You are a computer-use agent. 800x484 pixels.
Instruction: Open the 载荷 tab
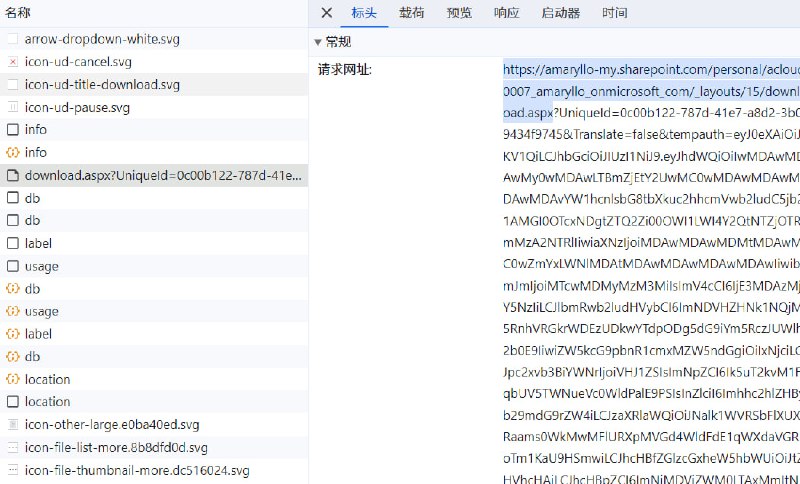coord(411,13)
